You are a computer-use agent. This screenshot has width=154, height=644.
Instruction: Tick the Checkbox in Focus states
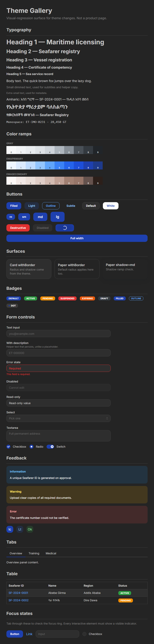84,634
